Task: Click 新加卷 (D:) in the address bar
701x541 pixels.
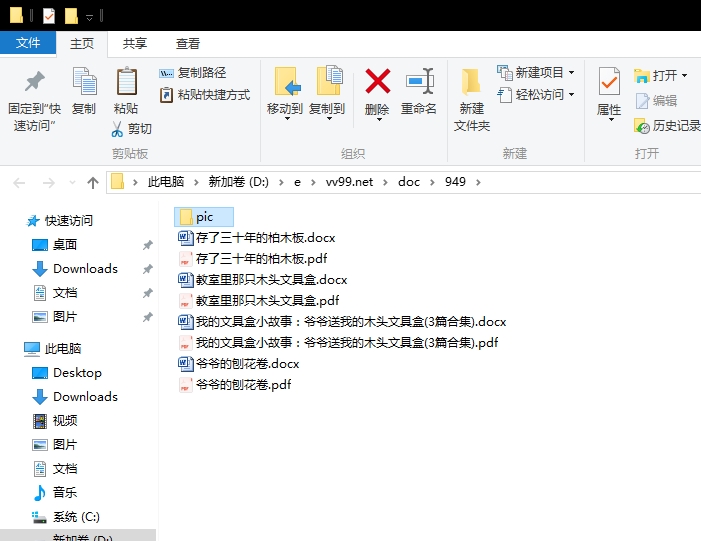Action: click(238, 182)
